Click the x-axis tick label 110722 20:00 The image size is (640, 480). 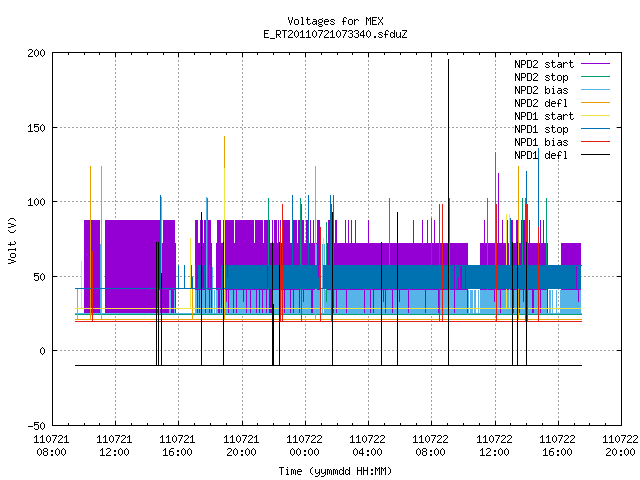[x=620, y=446]
